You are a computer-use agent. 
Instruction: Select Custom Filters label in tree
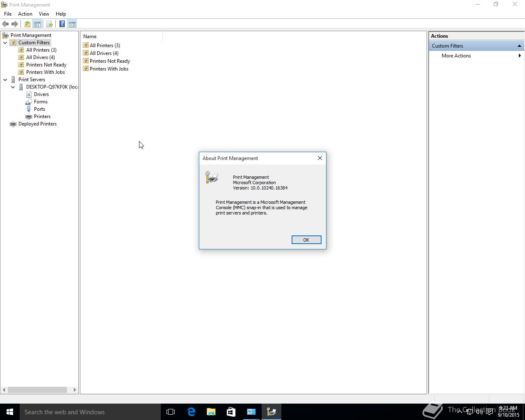pos(34,43)
